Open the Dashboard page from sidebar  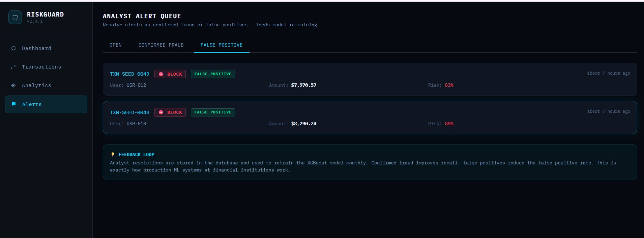pyautogui.click(x=36, y=48)
